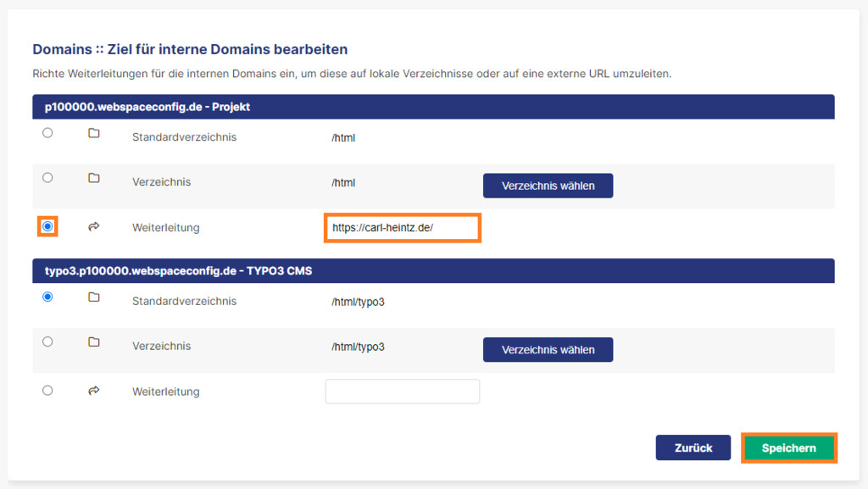868x489 pixels.
Task: Click redirect arrow icon beside Projekt Weiterleitung
Action: [x=94, y=226]
